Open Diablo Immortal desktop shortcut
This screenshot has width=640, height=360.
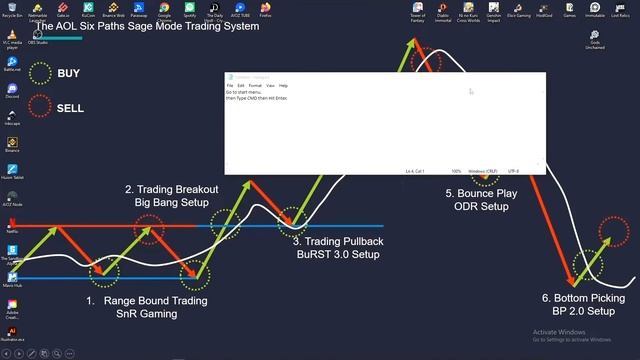coord(443,11)
